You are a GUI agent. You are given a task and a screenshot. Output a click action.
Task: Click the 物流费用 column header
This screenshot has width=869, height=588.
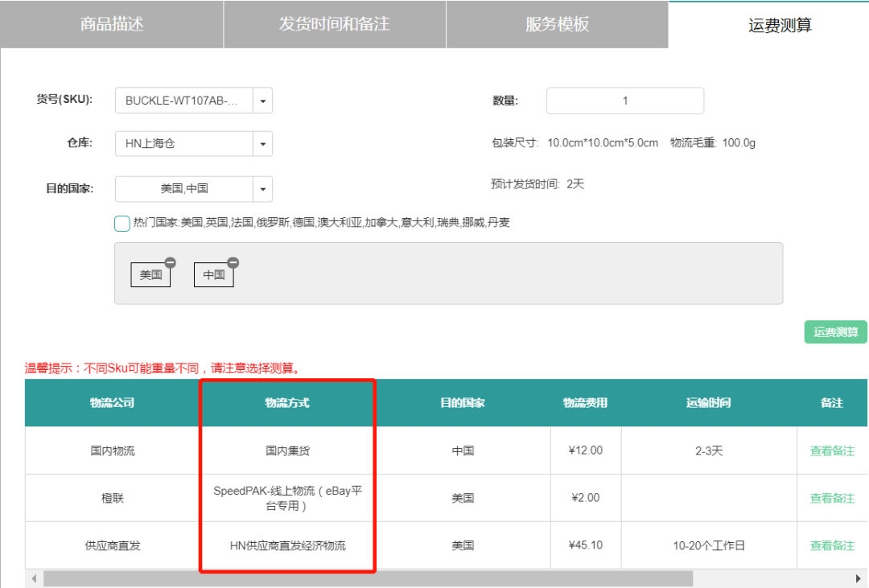[x=585, y=403]
